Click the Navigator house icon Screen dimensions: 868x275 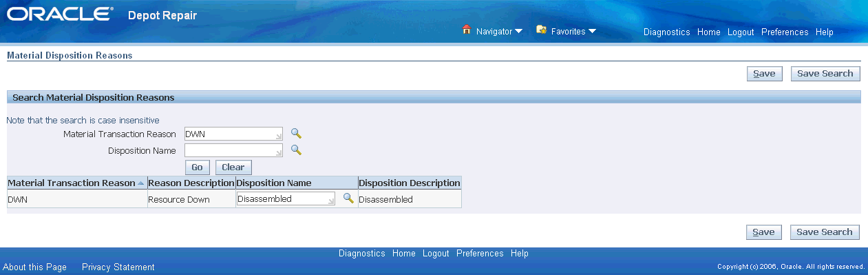467,30
